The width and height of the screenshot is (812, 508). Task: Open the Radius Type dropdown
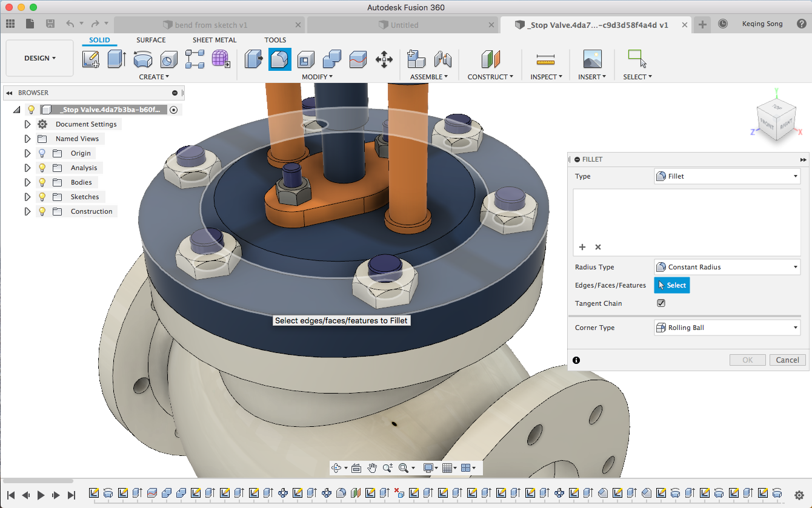click(727, 267)
